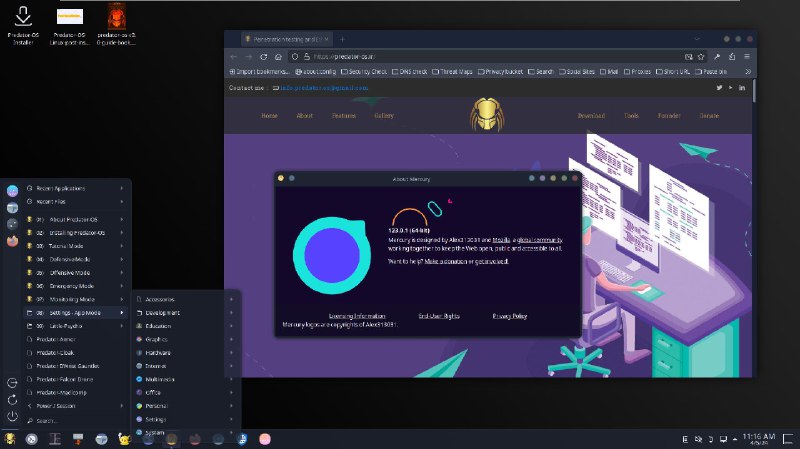Click Gallery in the website navigation
Viewport: 800px width, 449px height.
[x=384, y=116]
